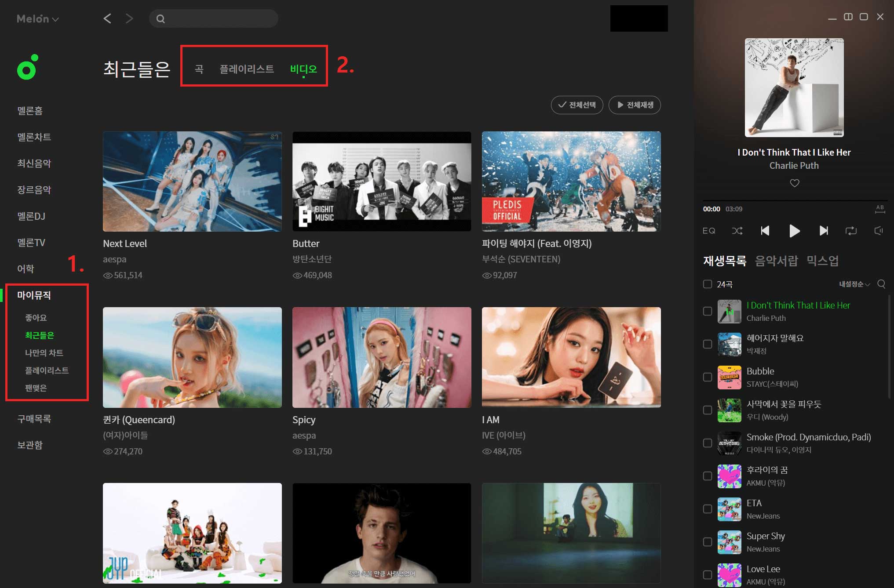The height and width of the screenshot is (588, 894).
Task: Toggle the repeat mode icon
Action: [x=851, y=231]
